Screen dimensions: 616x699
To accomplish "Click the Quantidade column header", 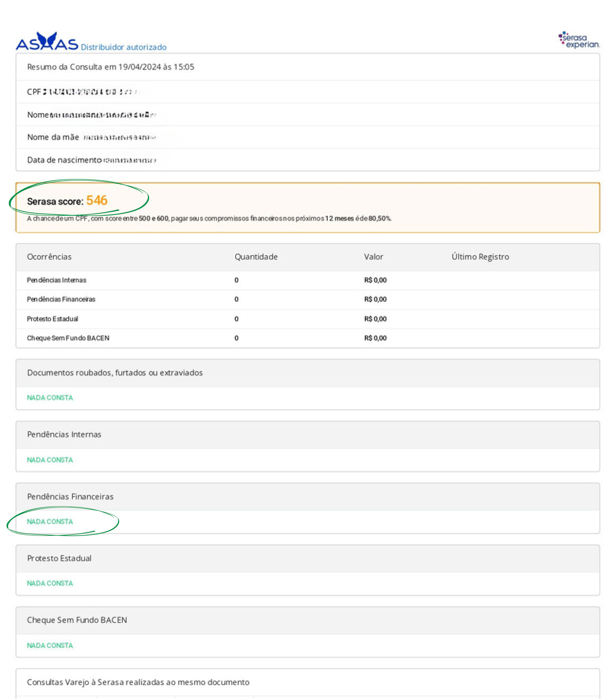I will coord(256,257).
